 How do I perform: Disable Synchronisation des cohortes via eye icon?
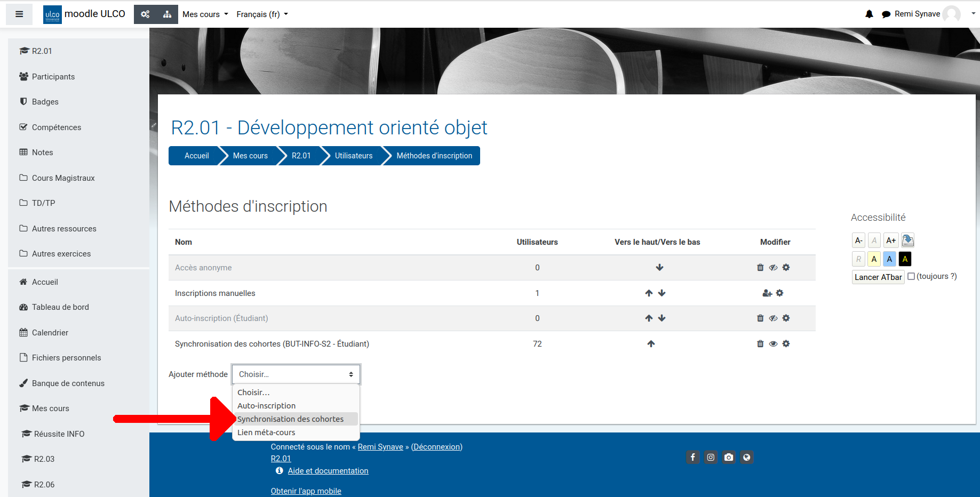[x=773, y=344]
